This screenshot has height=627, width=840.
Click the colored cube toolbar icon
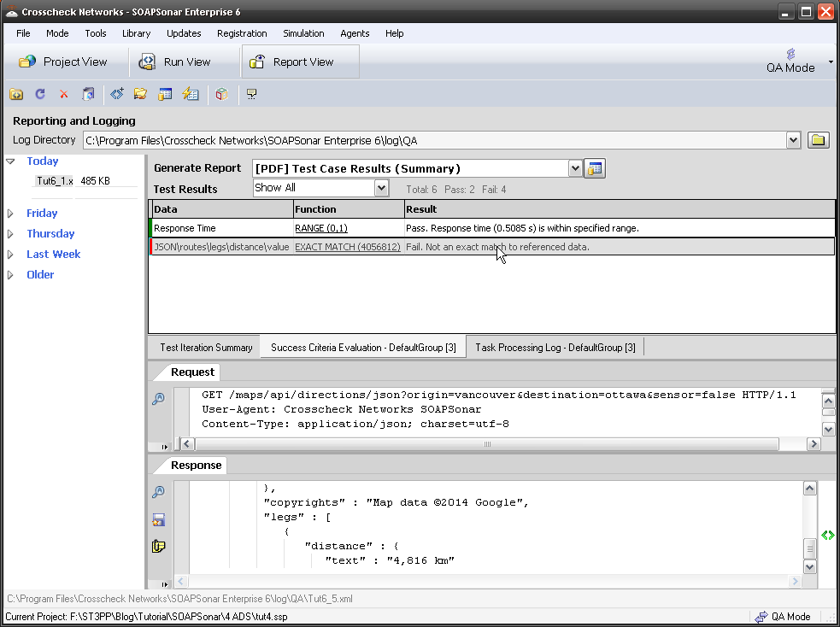(222, 94)
